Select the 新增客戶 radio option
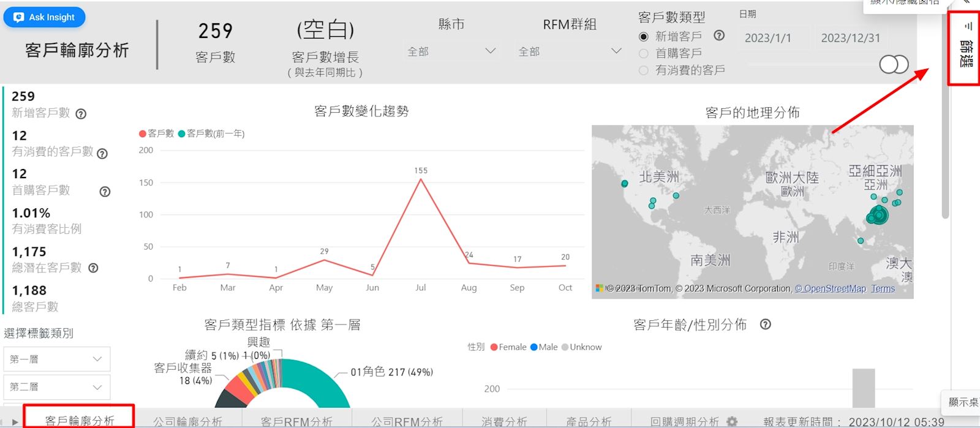Screen dimensions: 980x428 click(x=644, y=37)
